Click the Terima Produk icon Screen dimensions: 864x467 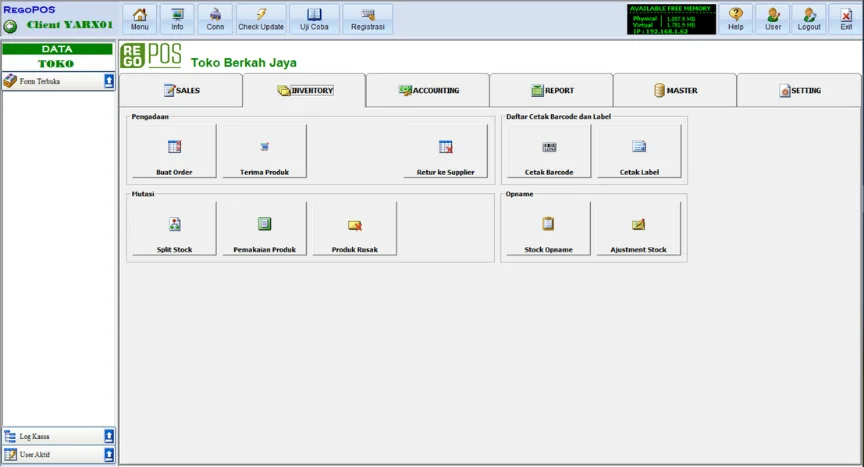264,152
